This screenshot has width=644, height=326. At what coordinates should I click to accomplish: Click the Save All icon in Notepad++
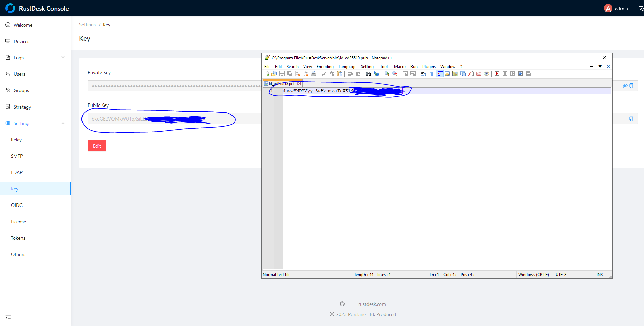tap(290, 74)
